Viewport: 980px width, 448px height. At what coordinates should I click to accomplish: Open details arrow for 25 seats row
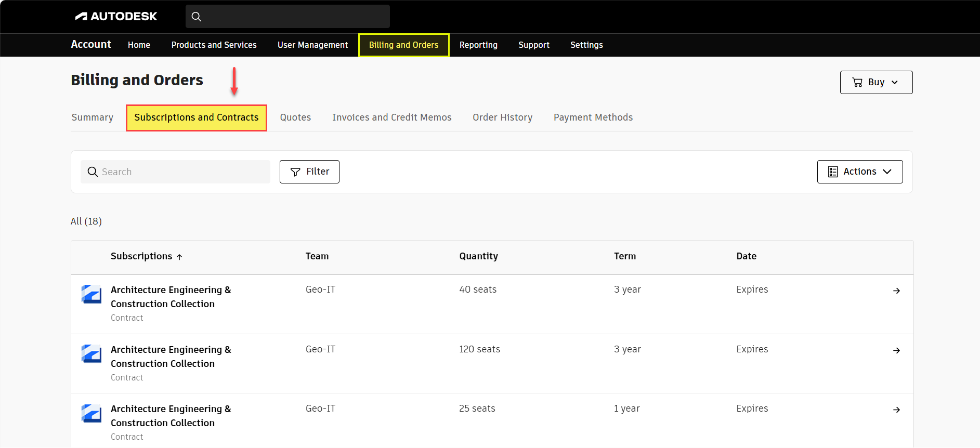(x=896, y=410)
